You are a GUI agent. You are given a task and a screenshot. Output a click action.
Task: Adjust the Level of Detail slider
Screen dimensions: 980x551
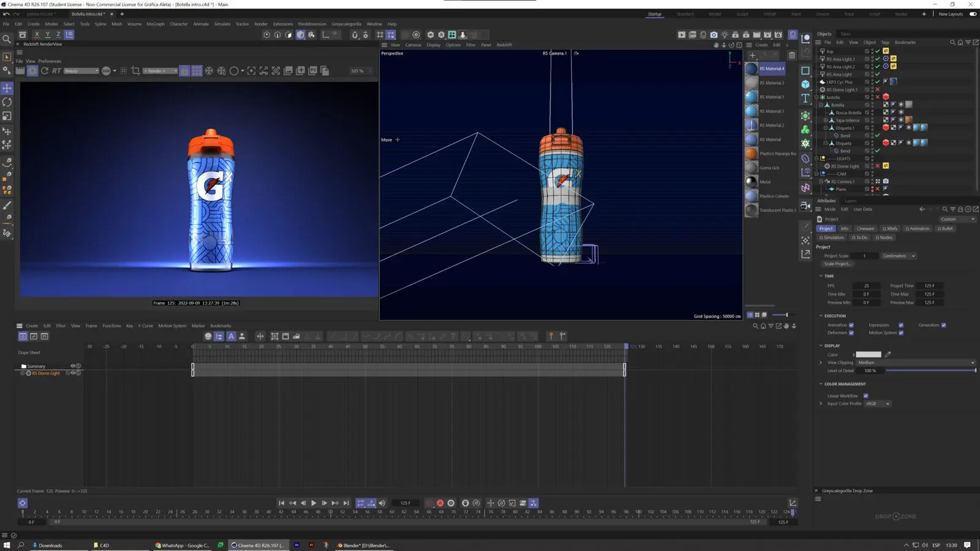[930, 370]
